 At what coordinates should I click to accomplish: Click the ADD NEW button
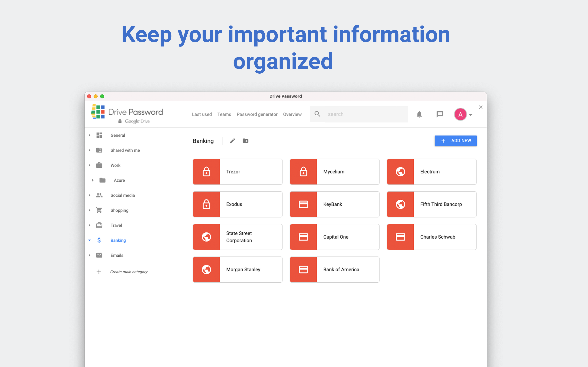pyautogui.click(x=455, y=140)
